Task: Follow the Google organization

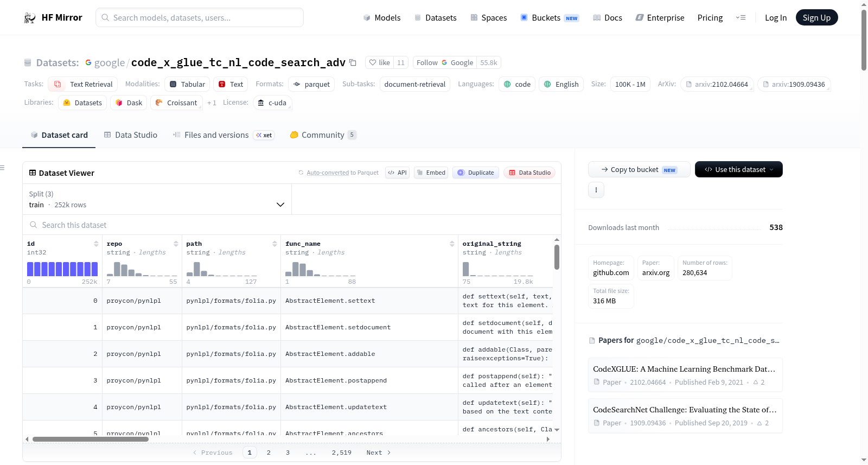Action: 445,62
